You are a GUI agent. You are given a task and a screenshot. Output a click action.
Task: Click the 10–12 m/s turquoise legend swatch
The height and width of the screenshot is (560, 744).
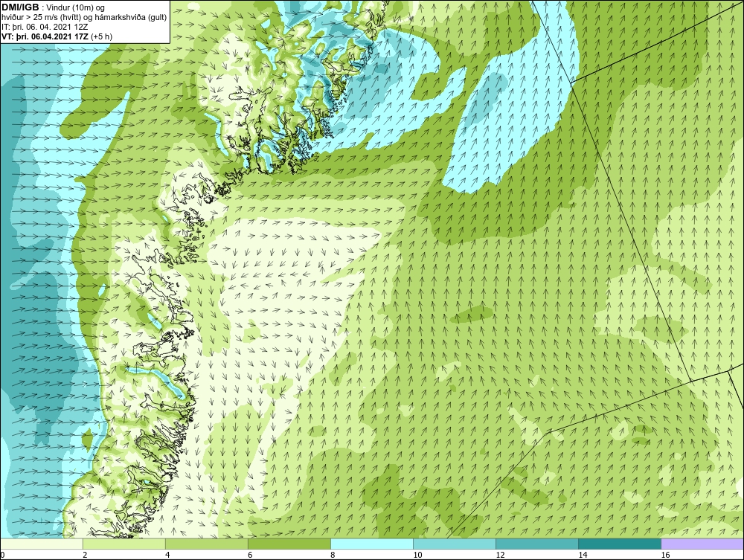(x=454, y=544)
